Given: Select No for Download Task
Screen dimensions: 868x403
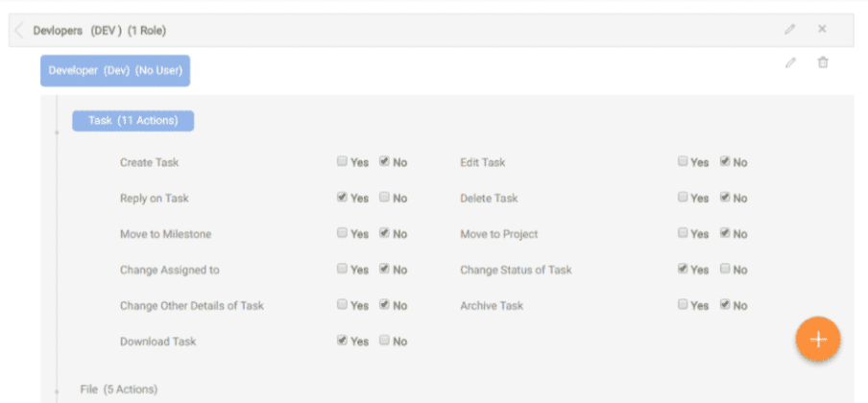Looking at the screenshot, I should [x=384, y=341].
